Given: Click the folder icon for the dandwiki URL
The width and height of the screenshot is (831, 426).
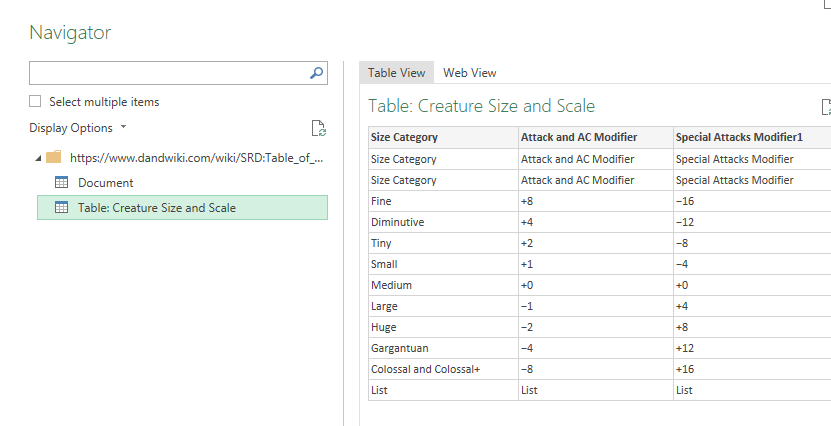Looking at the screenshot, I should (x=54, y=157).
